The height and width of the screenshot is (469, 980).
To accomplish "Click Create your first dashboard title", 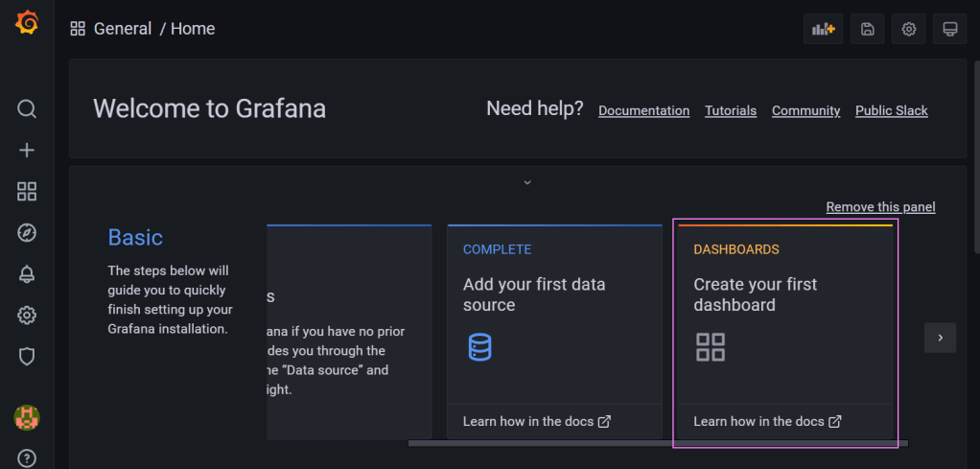I will click(755, 294).
